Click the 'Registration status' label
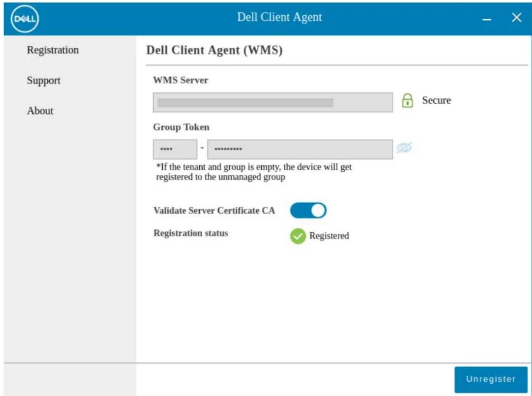The height and width of the screenshot is (396, 532). click(191, 233)
